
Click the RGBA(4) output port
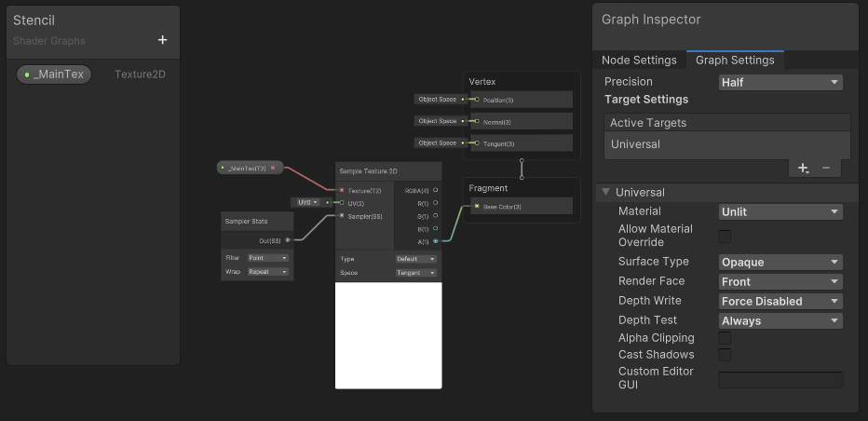pos(436,190)
